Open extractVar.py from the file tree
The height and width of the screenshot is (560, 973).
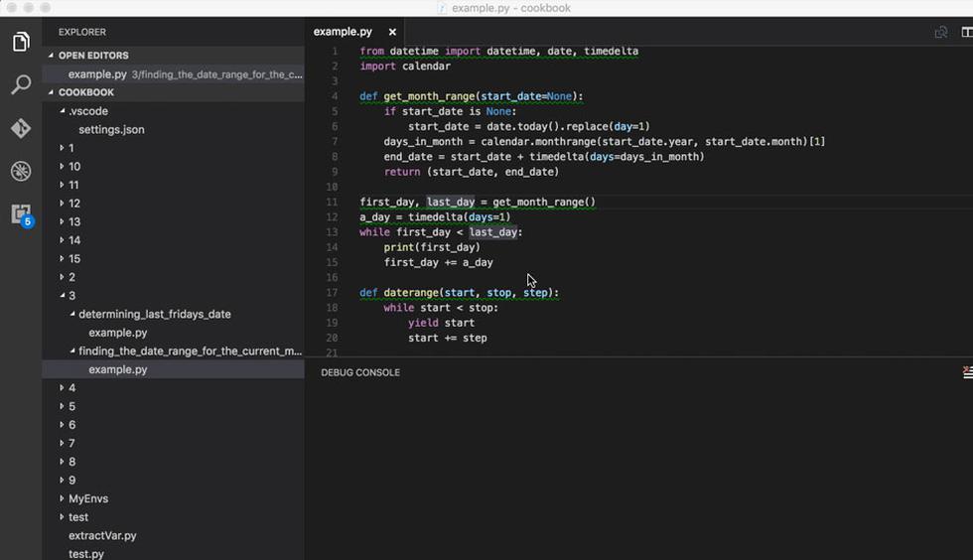click(x=102, y=535)
